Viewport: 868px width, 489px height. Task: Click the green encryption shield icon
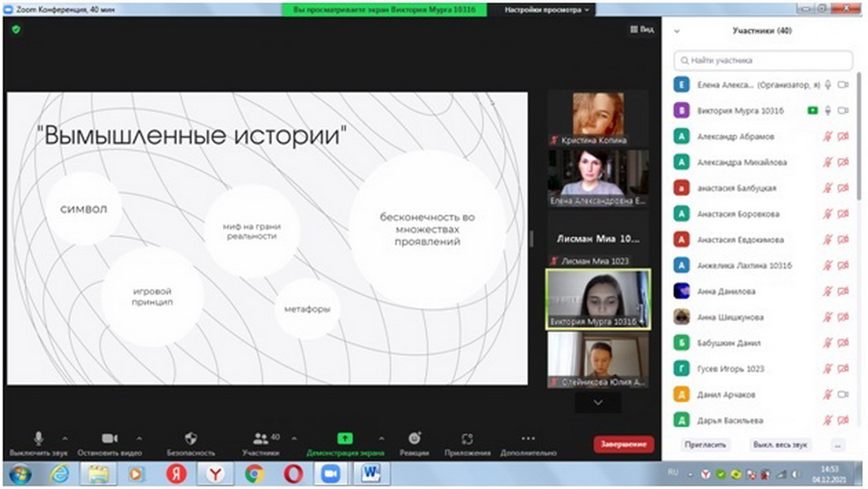[x=16, y=30]
